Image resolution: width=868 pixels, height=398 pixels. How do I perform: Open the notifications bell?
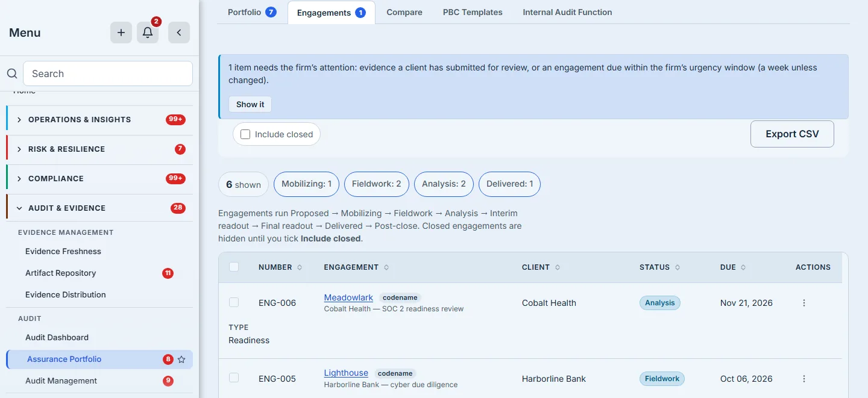point(148,33)
